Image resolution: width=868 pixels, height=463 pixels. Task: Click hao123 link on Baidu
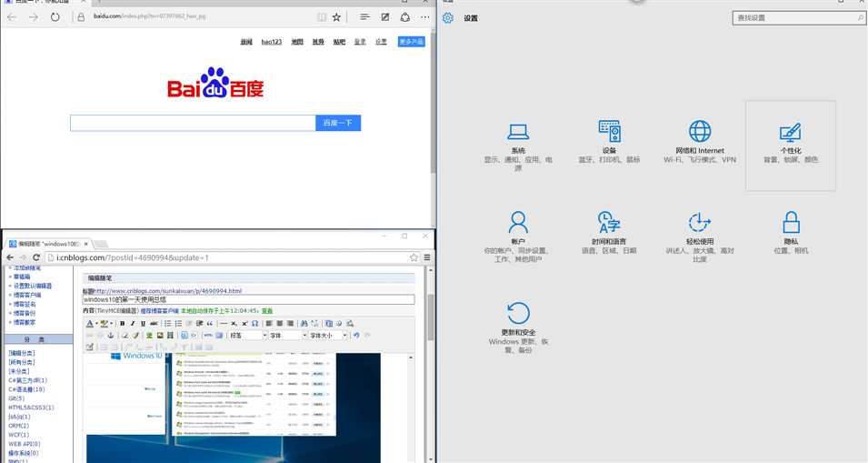point(271,42)
